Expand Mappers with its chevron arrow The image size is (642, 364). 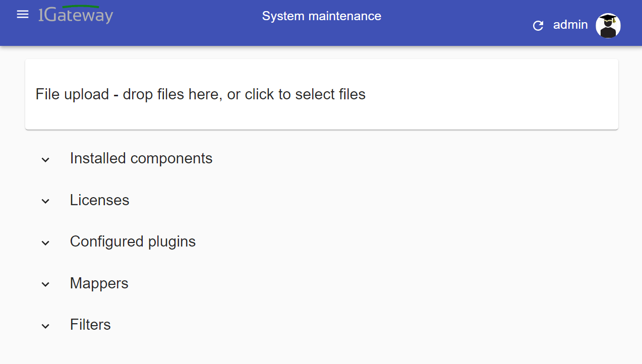pyautogui.click(x=45, y=284)
